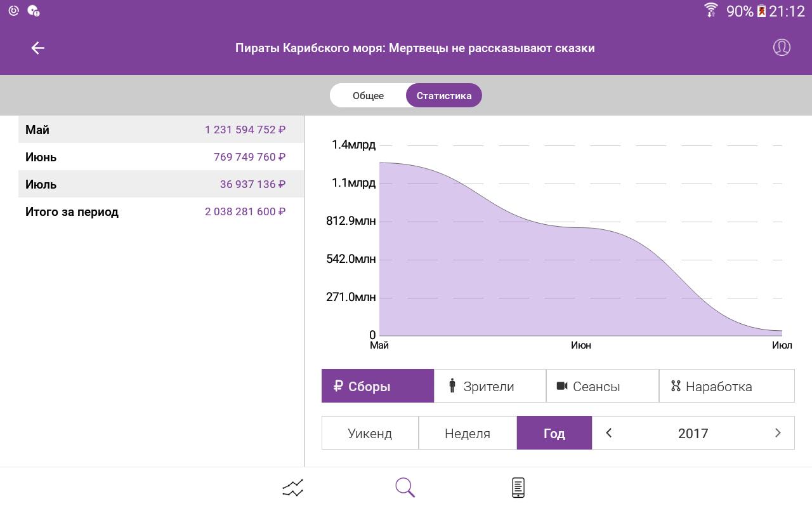Tap the Итого за период label
The width and height of the screenshot is (812, 508).
(x=72, y=212)
